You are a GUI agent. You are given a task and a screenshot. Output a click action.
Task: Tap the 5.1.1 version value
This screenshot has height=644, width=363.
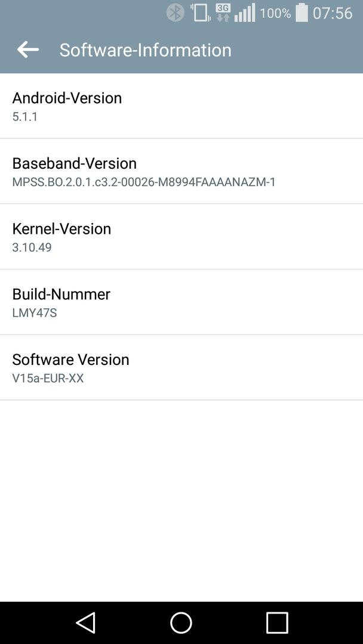(24, 117)
